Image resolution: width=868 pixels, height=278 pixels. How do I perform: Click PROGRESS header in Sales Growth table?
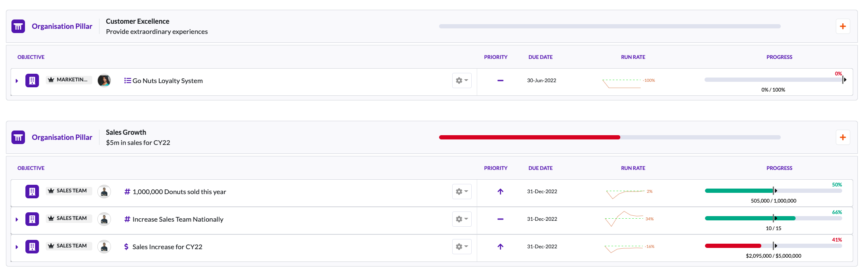(x=779, y=168)
